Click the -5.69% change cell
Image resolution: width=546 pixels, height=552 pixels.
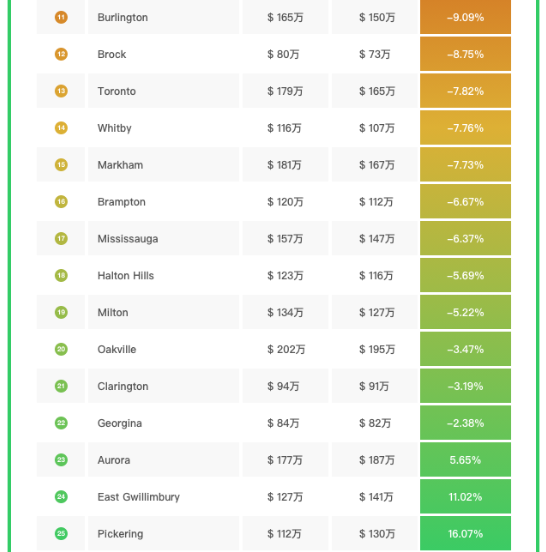point(465,275)
